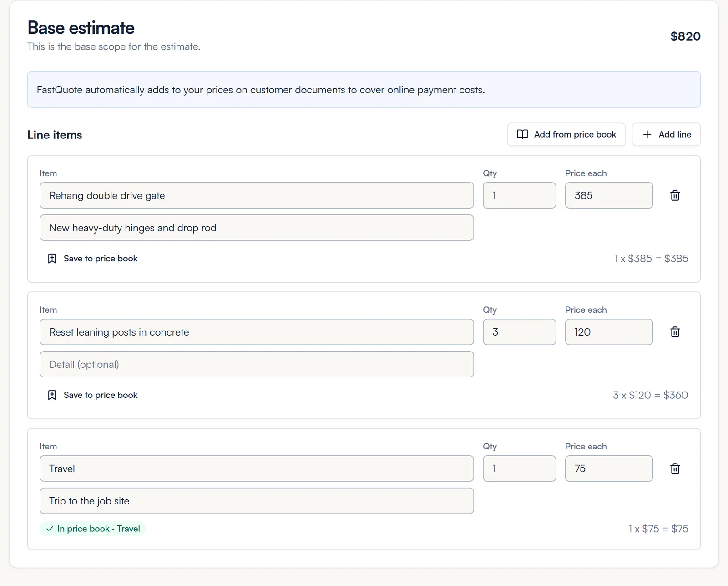Viewport: 728px width, 586px height.
Task: Edit the price each field showing 385
Action: pos(609,195)
